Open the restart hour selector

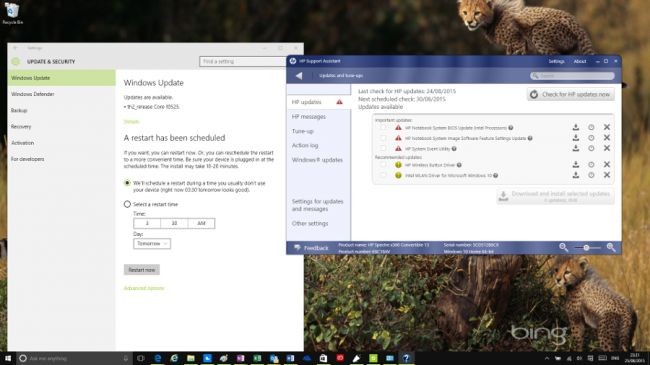(x=147, y=223)
